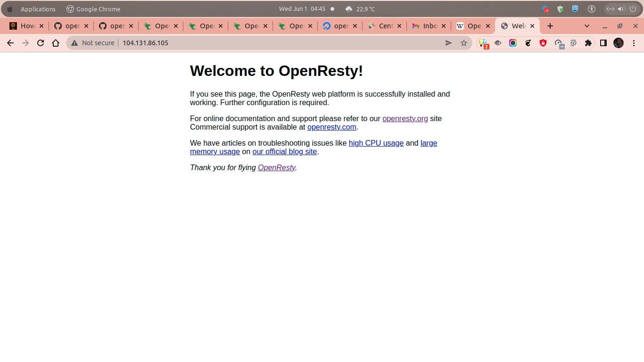Open the red shield lock extension

coord(543,43)
